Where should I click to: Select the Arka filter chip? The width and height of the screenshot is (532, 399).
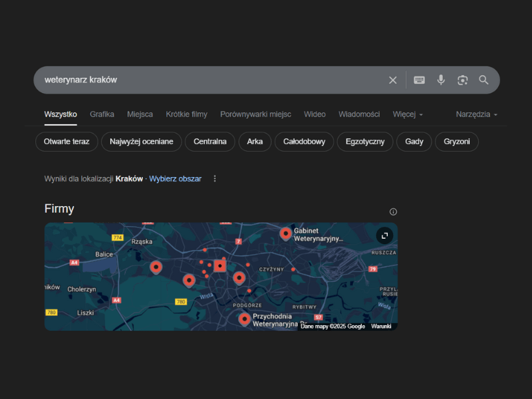pos(255,142)
